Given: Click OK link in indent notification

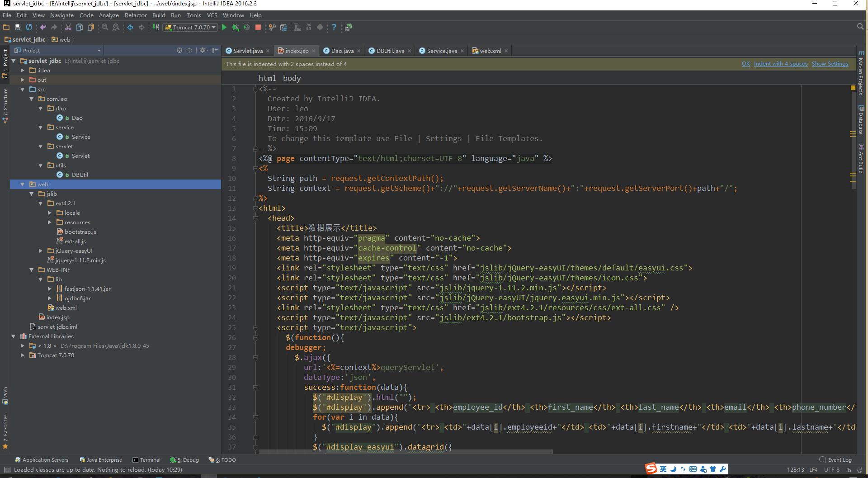Looking at the screenshot, I should 745,64.
